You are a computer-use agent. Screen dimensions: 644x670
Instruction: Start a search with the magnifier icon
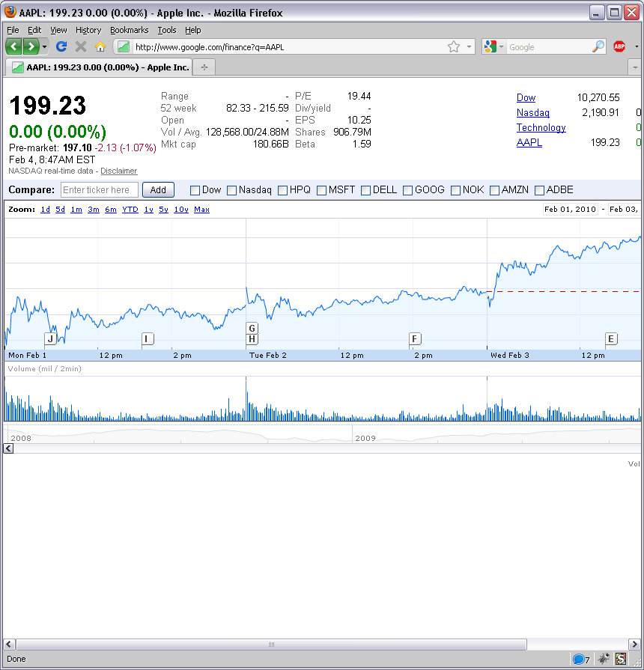tap(597, 46)
